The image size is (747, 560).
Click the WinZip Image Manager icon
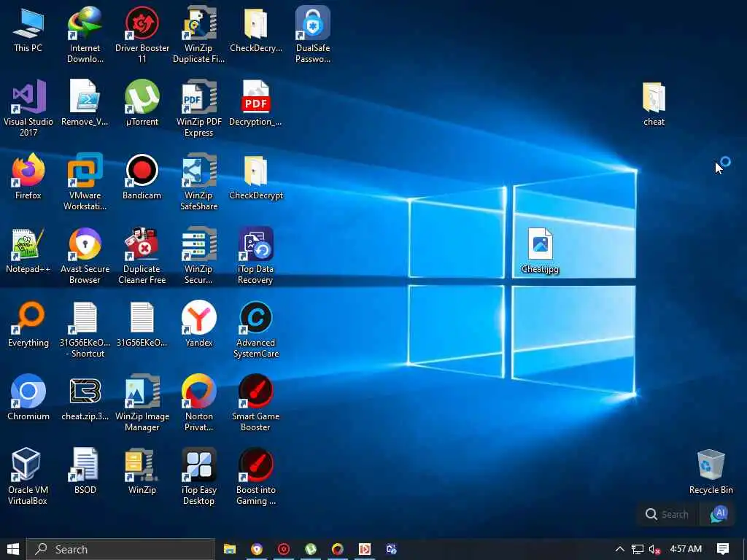pyautogui.click(x=142, y=391)
